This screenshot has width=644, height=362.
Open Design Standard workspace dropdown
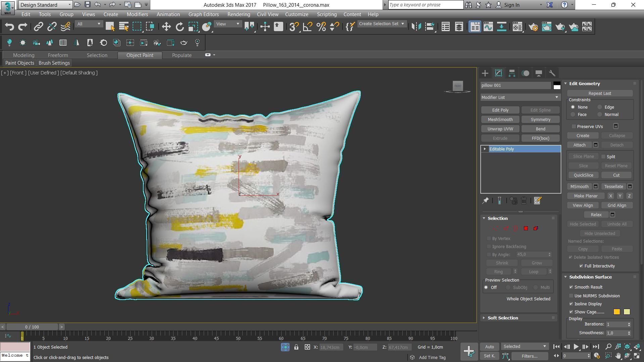pyautogui.click(x=45, y=5)
